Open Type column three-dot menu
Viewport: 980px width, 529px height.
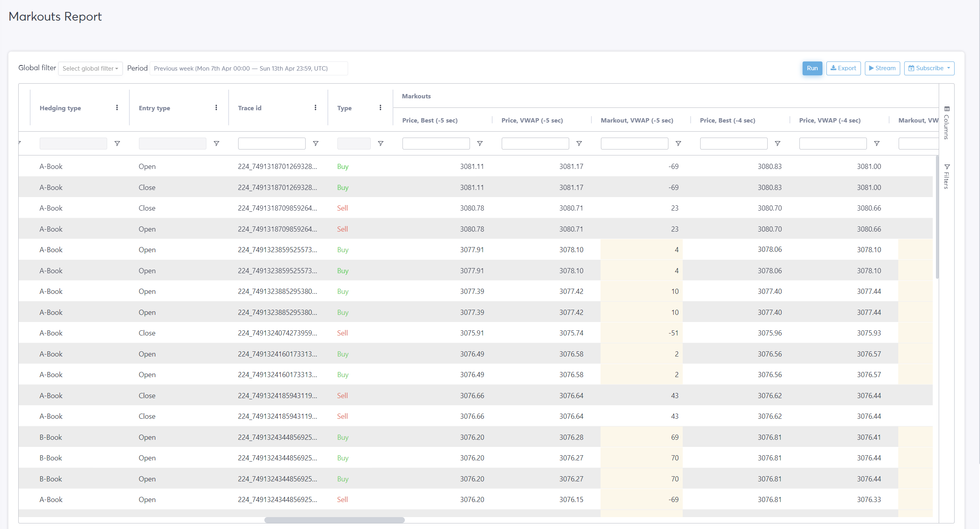(x=380, y=108)
